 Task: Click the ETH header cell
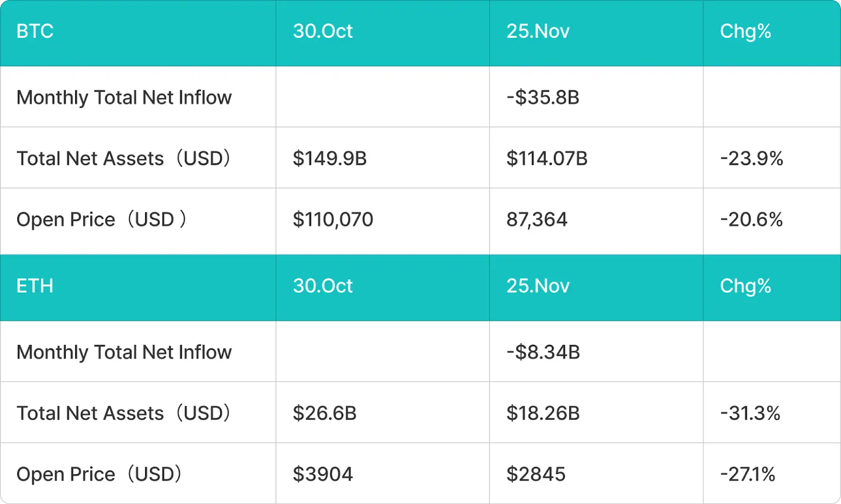click(35, 286)
